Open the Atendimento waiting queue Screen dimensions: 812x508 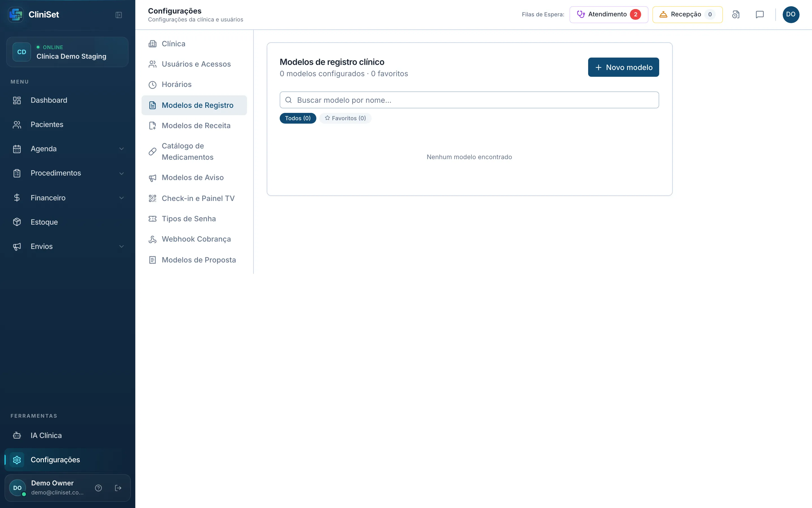tap(609, 14)
